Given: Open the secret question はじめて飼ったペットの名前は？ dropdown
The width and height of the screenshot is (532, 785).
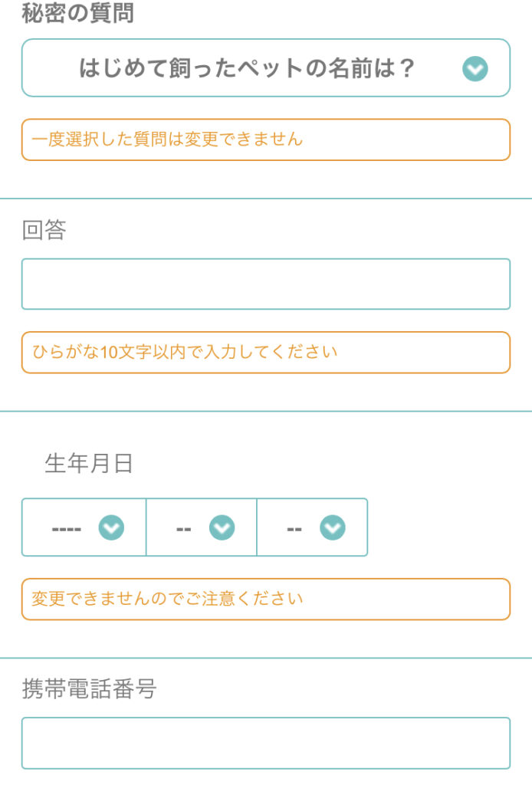Looking at the screenshot, I should click(x=266, y=67).
